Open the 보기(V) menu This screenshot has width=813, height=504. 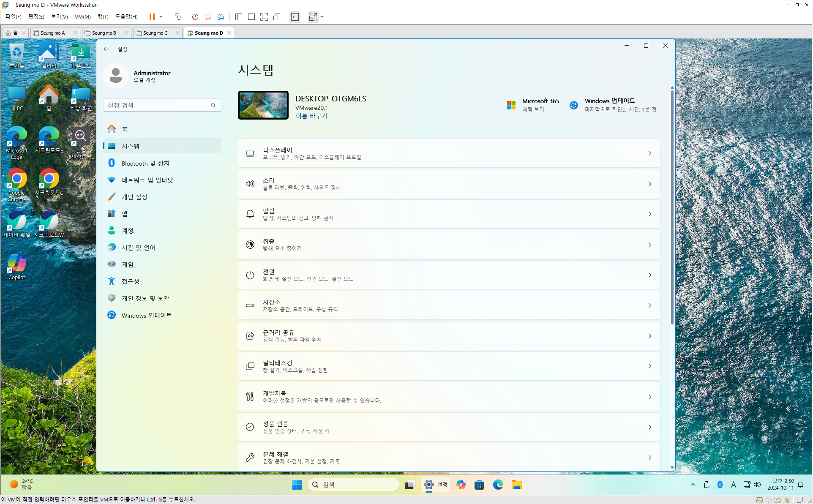click(x=59, y=16)
